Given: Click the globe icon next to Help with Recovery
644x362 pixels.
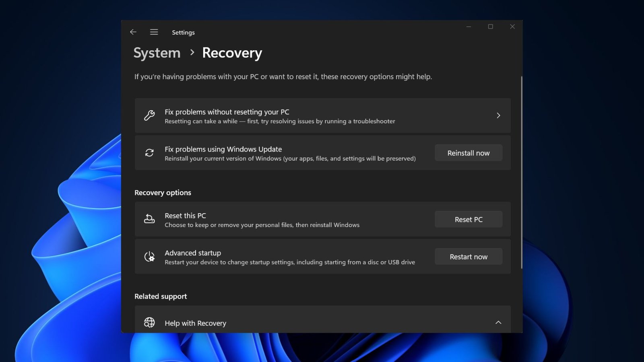Looking at the screenshot, I should coord(149,323).
